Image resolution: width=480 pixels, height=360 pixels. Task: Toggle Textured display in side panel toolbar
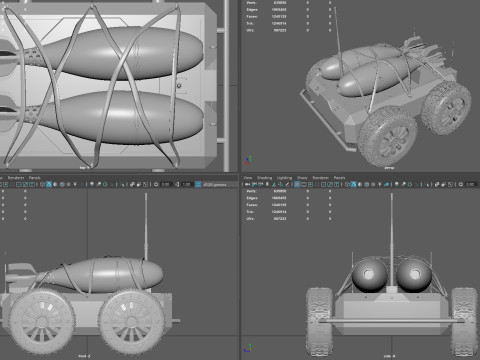pyautogui.click(x=373, y=184)
